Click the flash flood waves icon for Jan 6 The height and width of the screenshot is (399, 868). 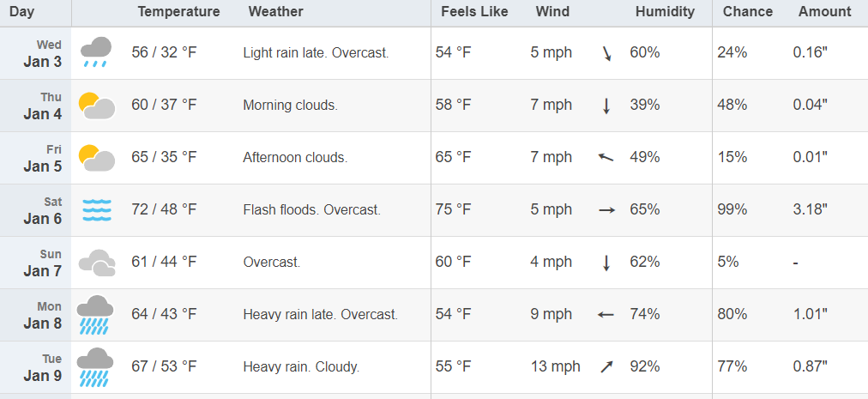pos(97,210)
